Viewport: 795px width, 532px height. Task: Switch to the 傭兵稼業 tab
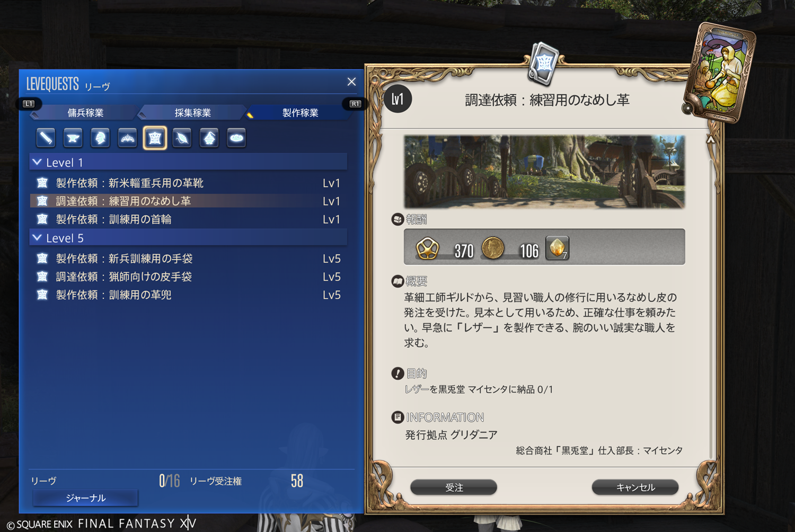pos(85,113)
